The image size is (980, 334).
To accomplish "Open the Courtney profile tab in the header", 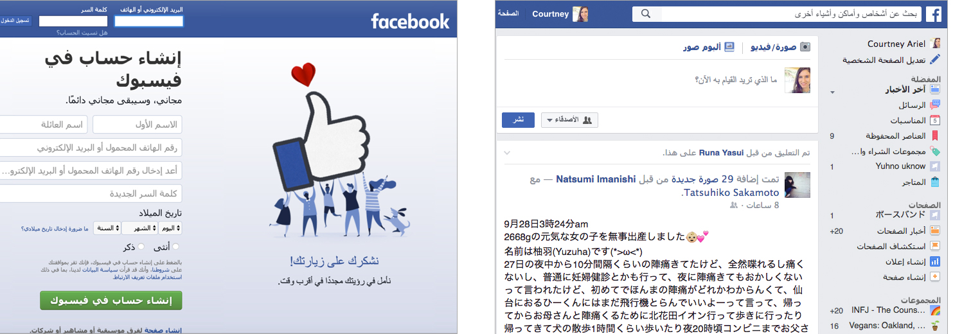I will point(560,14).
